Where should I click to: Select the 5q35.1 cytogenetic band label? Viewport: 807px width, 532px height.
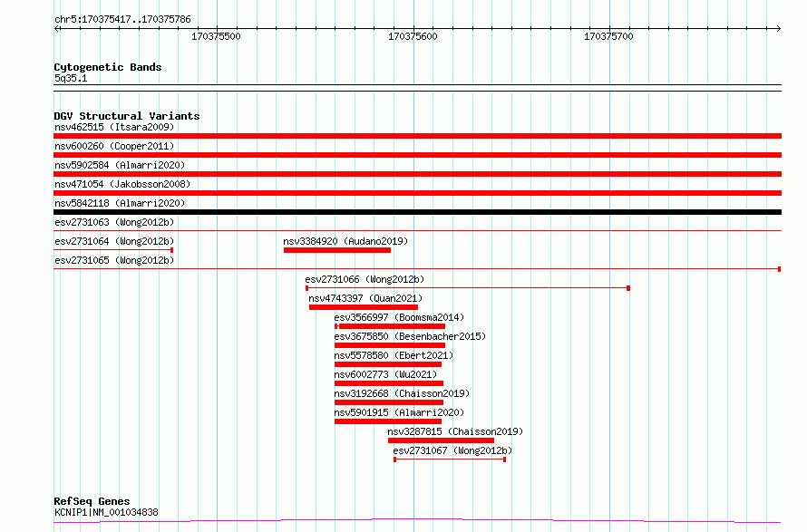71,78
